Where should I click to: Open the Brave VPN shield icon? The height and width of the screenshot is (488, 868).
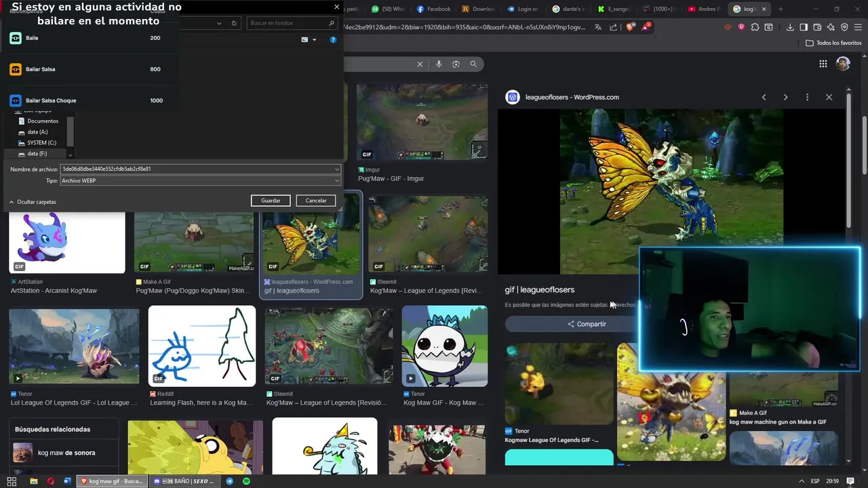pyautogui.click(x=844, y=27)
